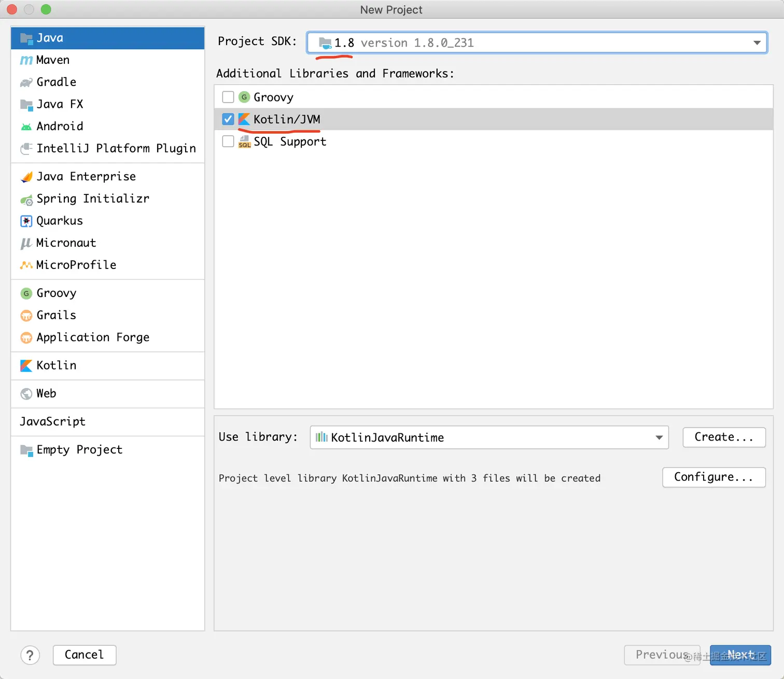Click 'Project level library KotlinJavaRuntime' description text

pos(410,478)
